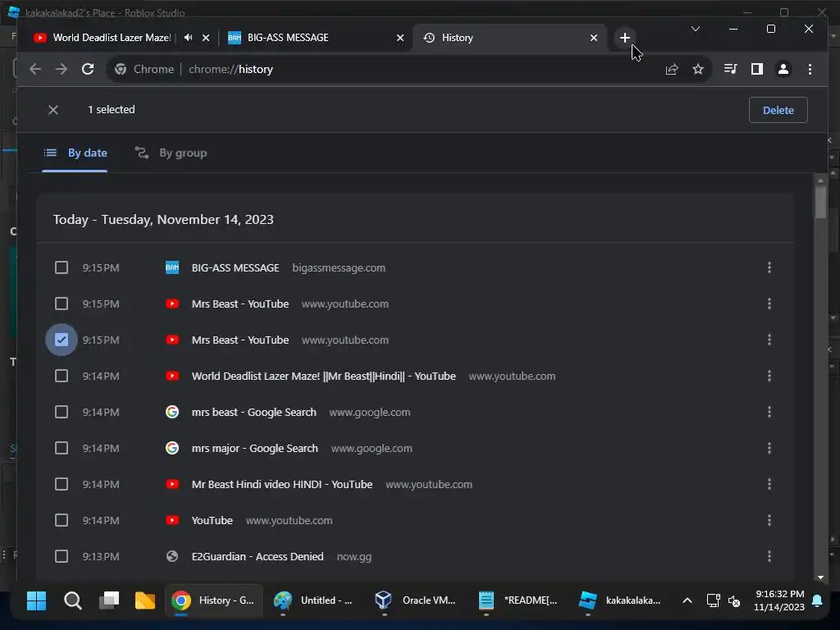This screenshot has height=630, width=840.
Task: Switch to Untitled Paint window on taskbar
Action: coord(313,600)
